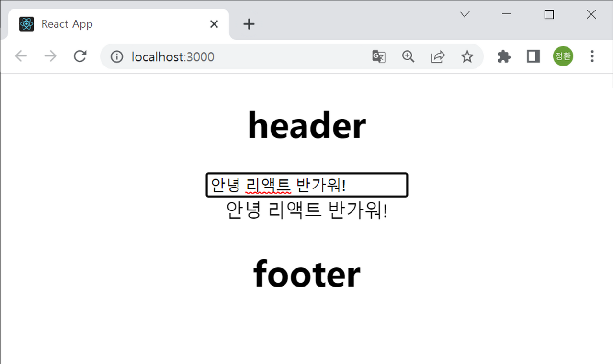Minimize the Chrome window

point(507,15)
